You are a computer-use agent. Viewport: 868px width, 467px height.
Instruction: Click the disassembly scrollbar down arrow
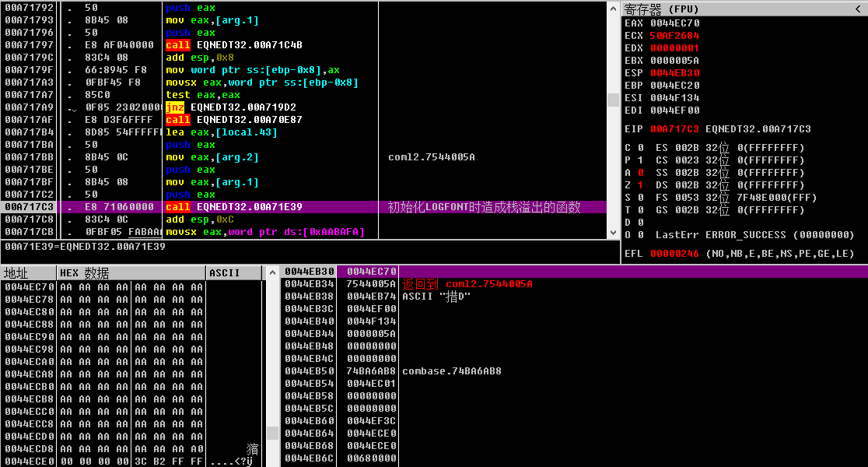613,233
